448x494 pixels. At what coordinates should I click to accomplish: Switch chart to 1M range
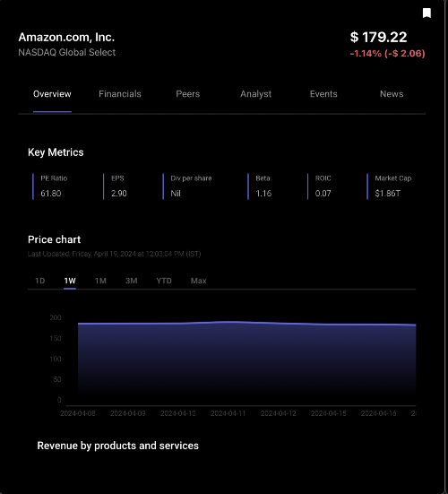pyautogui.click(x=100, y=281)
